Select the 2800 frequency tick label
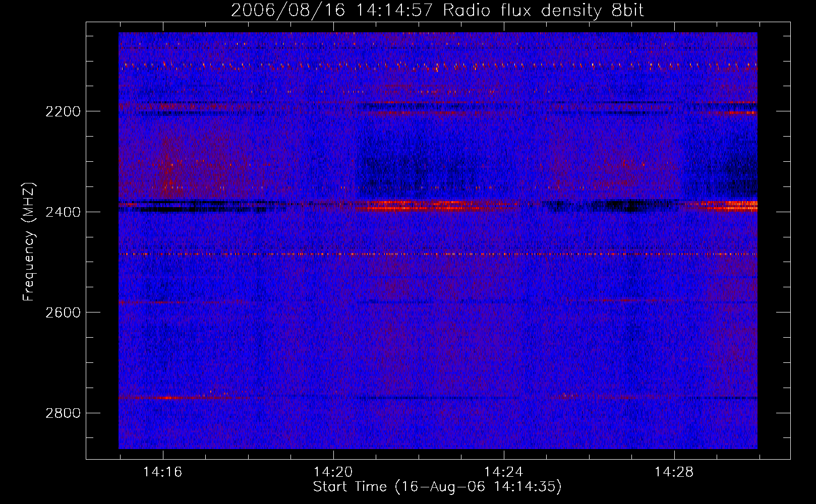816x504 pixels. tap(63, 413)
